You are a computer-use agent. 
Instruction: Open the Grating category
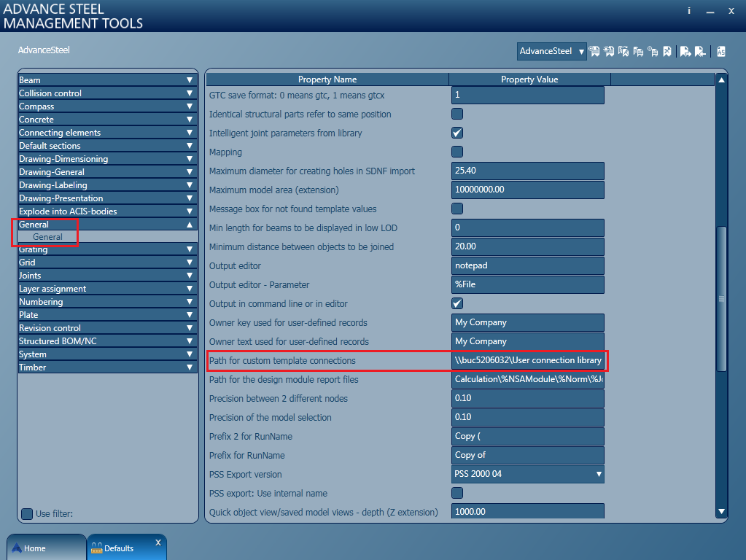tap(107, 249)
